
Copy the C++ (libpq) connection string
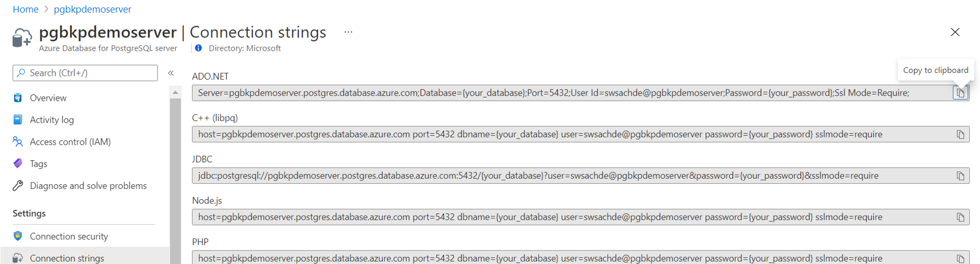(x=960, y=135)
